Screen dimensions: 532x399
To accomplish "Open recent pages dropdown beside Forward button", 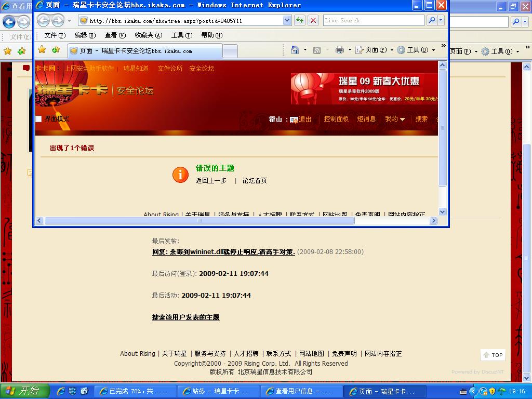I will tap(69, 21).
